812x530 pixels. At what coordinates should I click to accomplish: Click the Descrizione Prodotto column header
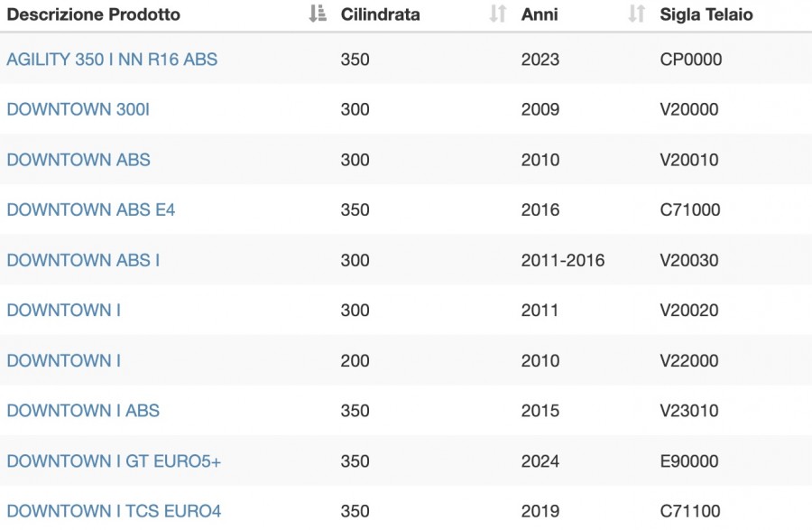[x=94, y=14]
